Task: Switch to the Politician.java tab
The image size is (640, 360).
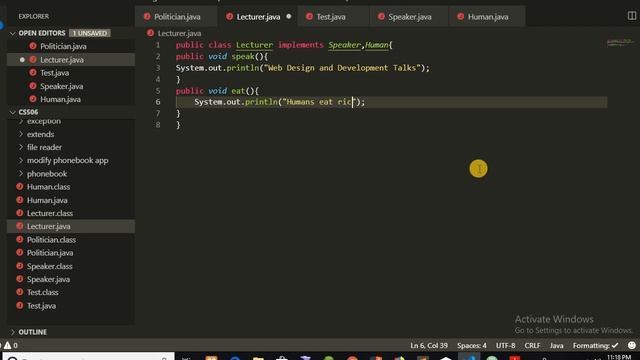Action: coord(176,17)
